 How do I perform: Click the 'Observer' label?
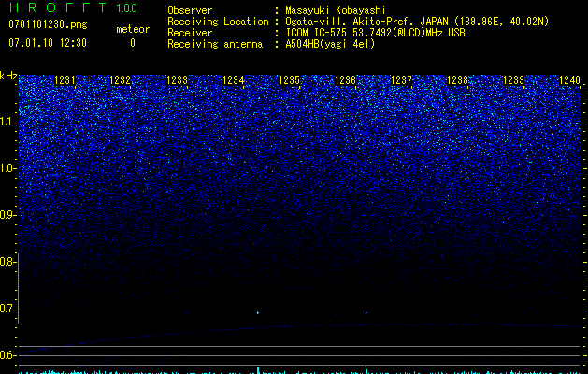(x=190, y=10)
